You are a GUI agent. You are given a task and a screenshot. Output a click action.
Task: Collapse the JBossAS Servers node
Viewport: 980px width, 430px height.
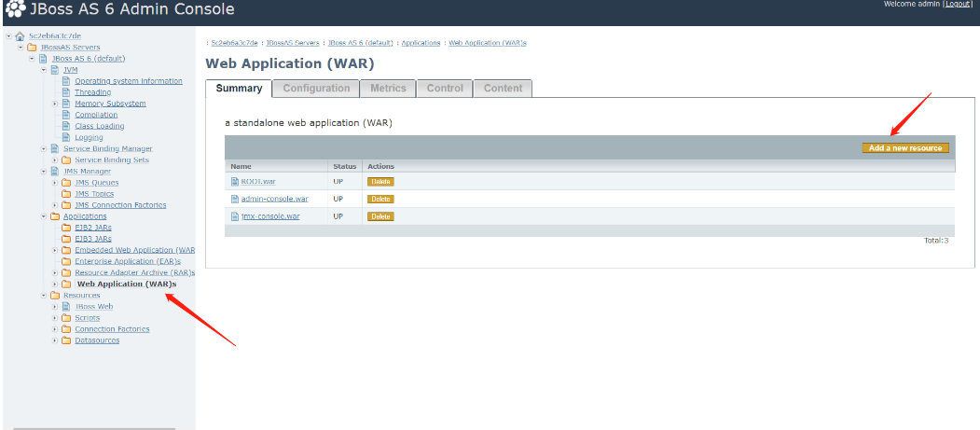pyautogui.click(x=21, y=48)
